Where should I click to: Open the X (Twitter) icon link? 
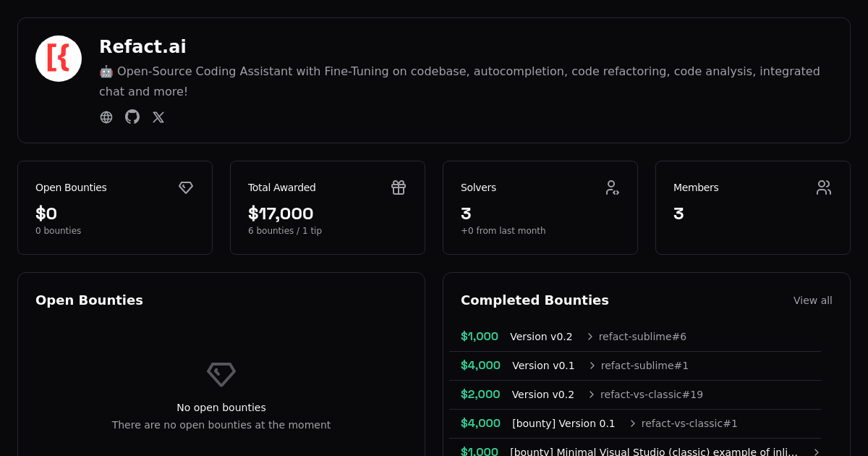point(158,117)
